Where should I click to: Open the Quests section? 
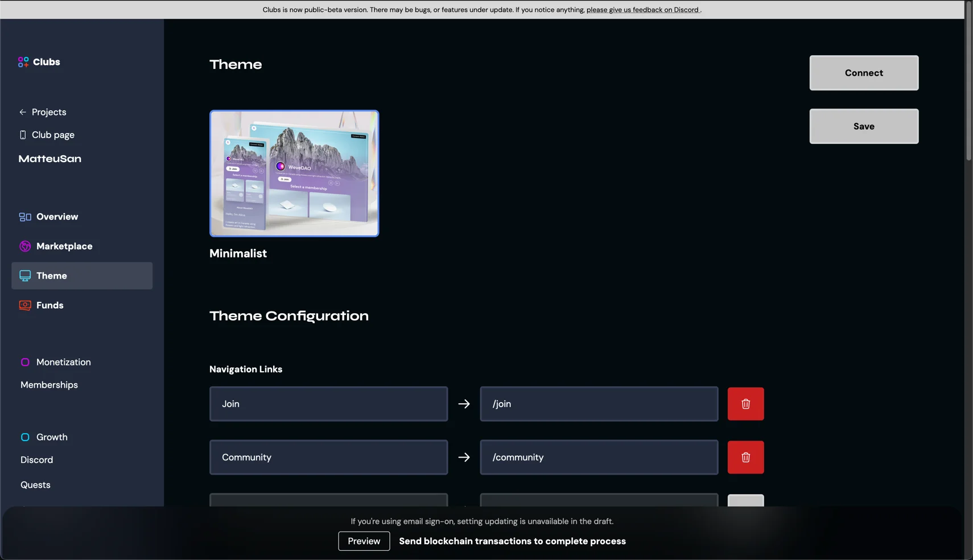click(35, 484)
